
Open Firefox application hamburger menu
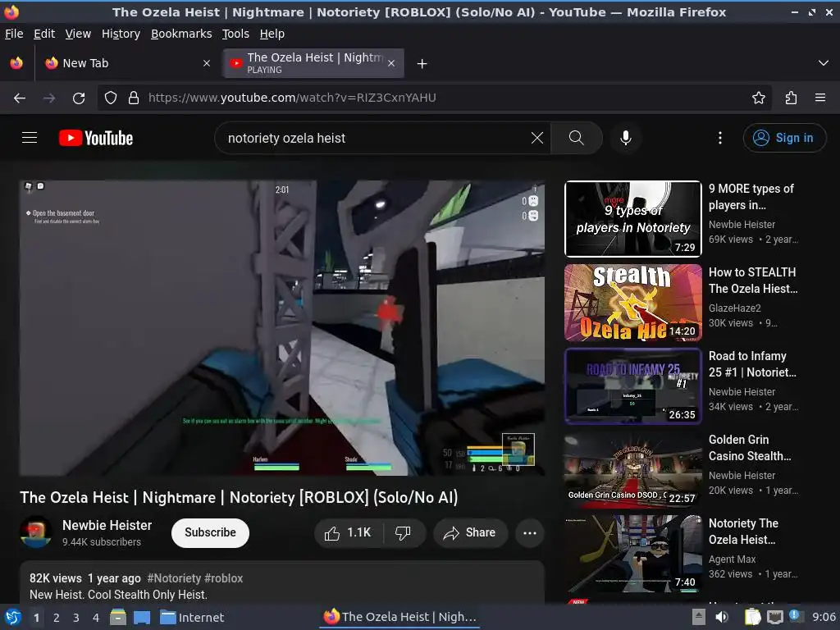click(x=819, y=98)
